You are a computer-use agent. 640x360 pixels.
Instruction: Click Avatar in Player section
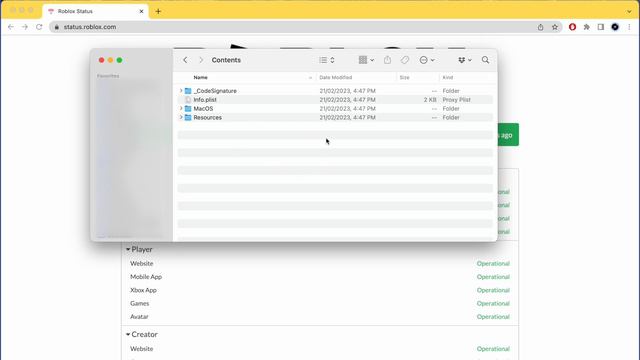pyautogui.click(x=139, y=317)
